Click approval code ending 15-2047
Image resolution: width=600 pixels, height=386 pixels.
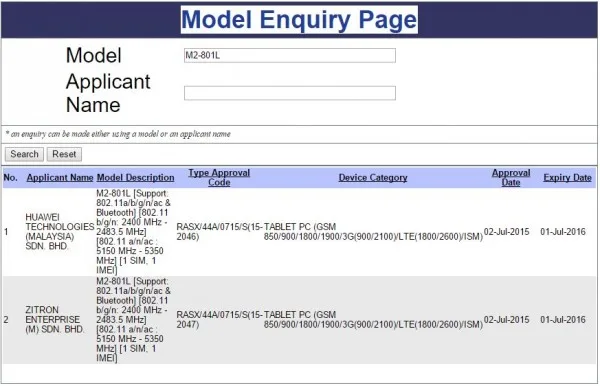(219, 319)
